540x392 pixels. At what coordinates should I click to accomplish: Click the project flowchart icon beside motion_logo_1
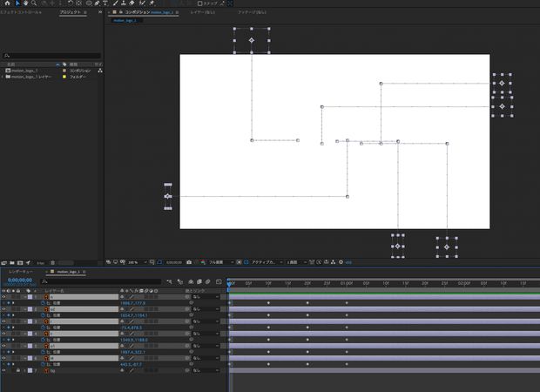[100, 71]
